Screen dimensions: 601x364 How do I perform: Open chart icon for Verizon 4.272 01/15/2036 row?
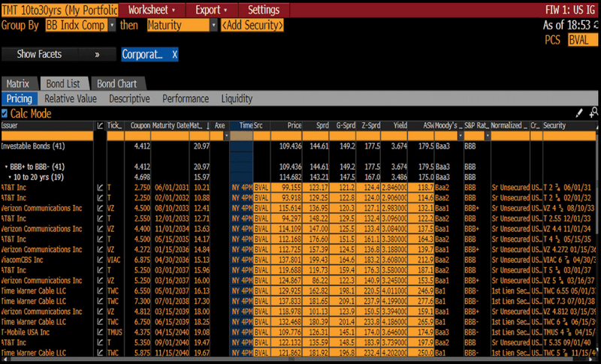point(100,250)
